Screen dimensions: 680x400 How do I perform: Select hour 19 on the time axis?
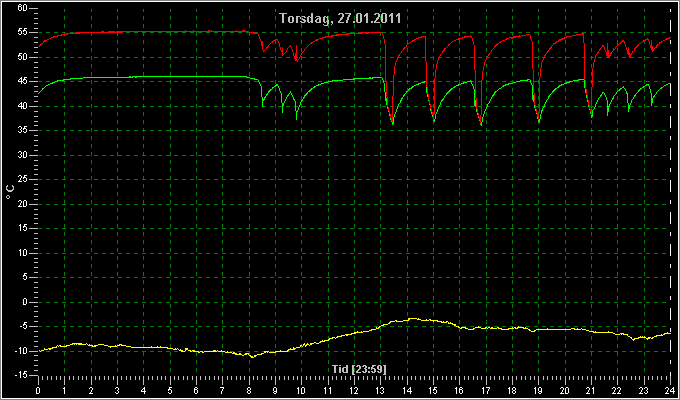[x=539, y=390]
